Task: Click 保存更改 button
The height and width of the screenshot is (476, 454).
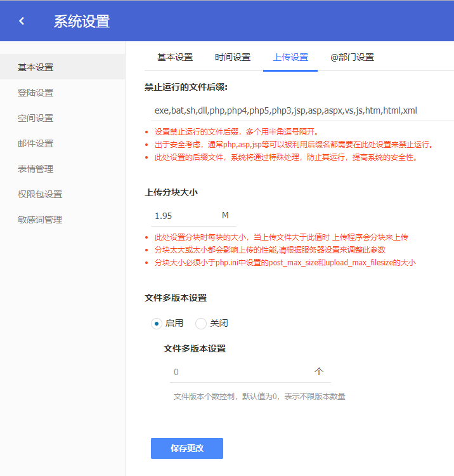Action: click(187, 448)
